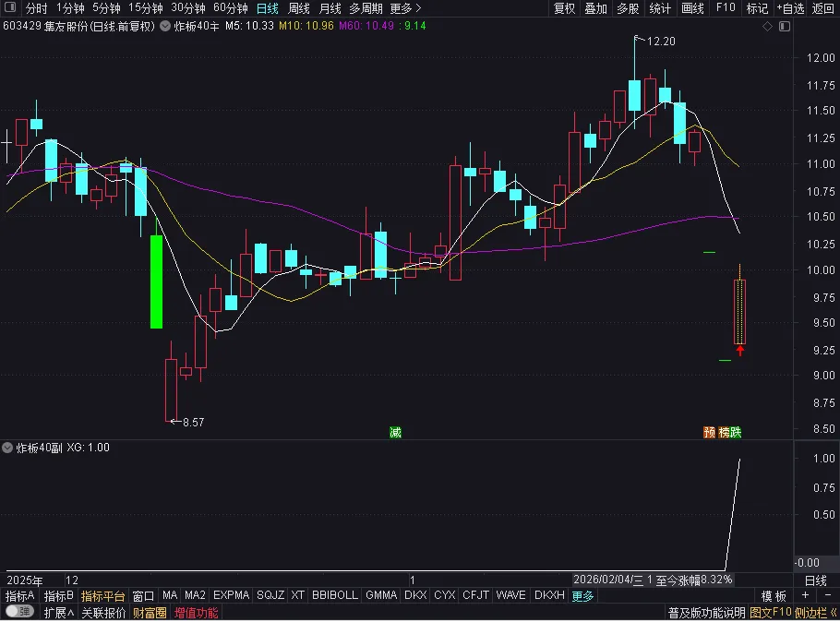This screenshot has width=840, height=622.
Task: Click the 统计 statistics button
Action: point(660,8)
